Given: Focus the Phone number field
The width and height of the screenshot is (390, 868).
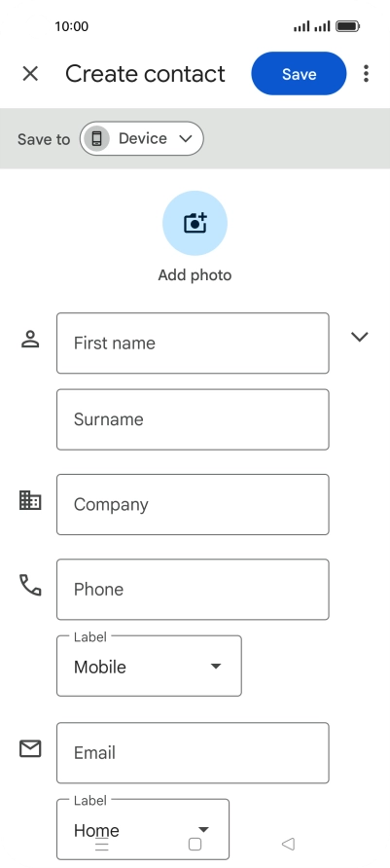Looking at the screenshot, I should 193,590.
